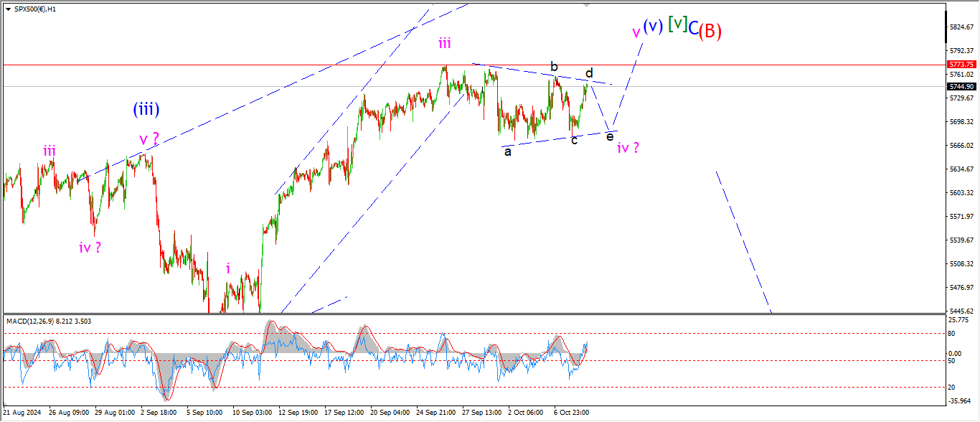Click the gray chart shift triangle marker
The width and height of the screenshot is (980, 422).
[588, 5]
